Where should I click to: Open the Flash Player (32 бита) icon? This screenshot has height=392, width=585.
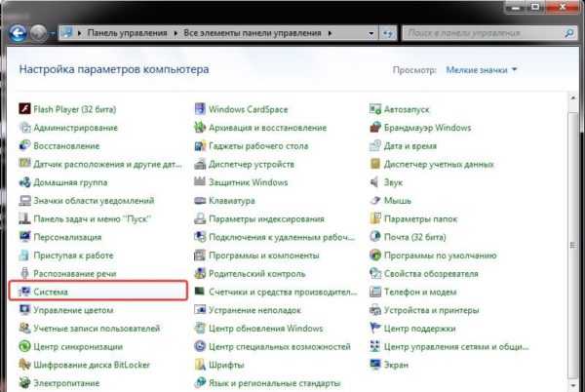coord(24,109)
